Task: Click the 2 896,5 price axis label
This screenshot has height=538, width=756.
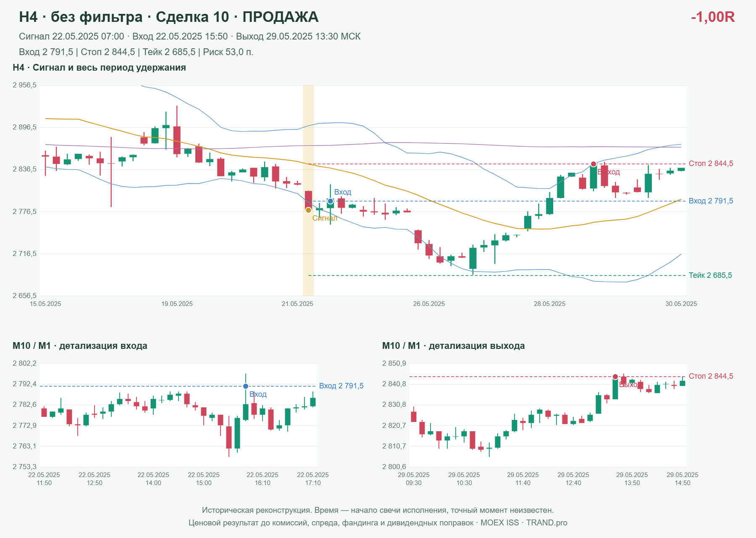Action: (x=24, y=127)
